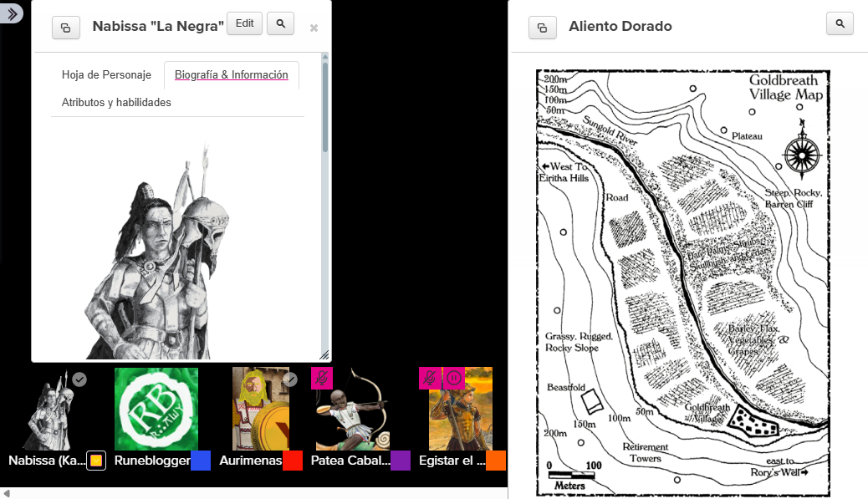
Task: Click the magnifier icon in Nabissa window
Action: click(x=280, y=24)
